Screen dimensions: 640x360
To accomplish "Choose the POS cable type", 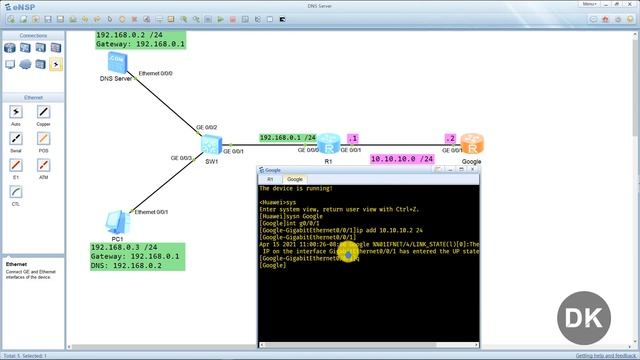I will (43, 139).
